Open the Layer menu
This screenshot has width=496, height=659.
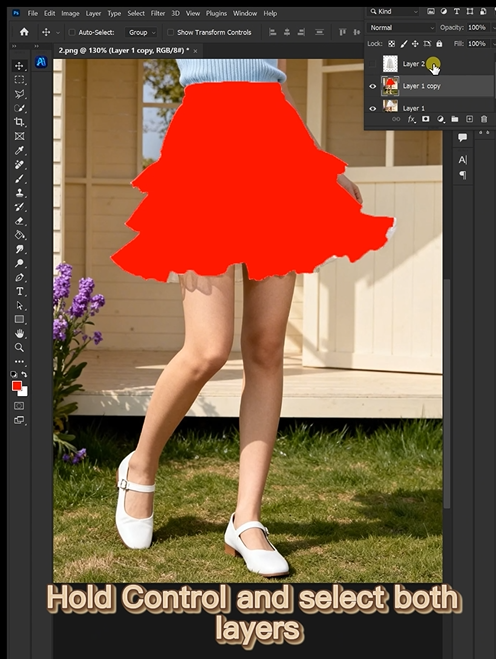pyautogui.click(x=93, y=13)
